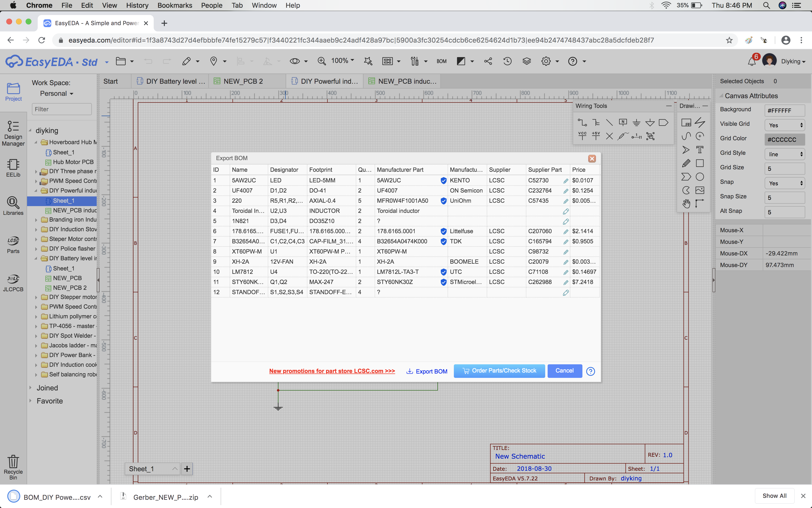Select the Net Label tool
Screen dimensions: 812x508
(x=623, y=123)
